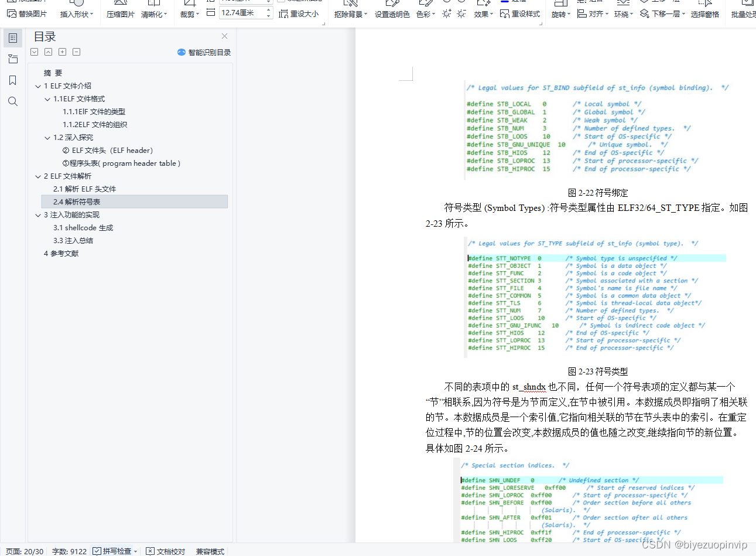756x556 pixels.
Task: Go to 1.1.2ELF 文件的组织 heading
Action: 95,124
